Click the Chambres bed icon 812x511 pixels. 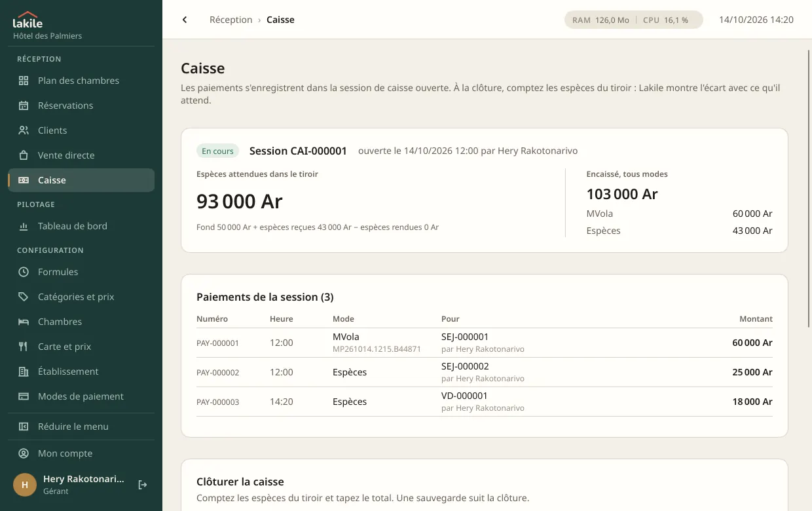24,322
